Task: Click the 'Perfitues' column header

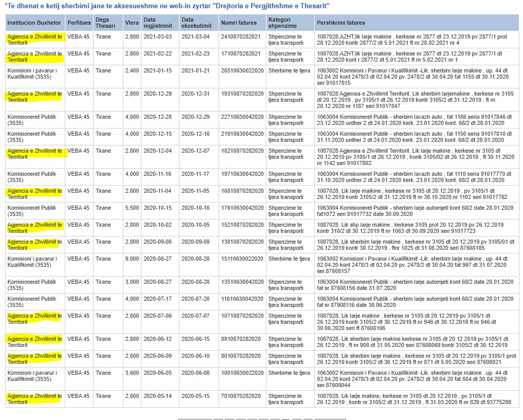Action: (79, 23)
